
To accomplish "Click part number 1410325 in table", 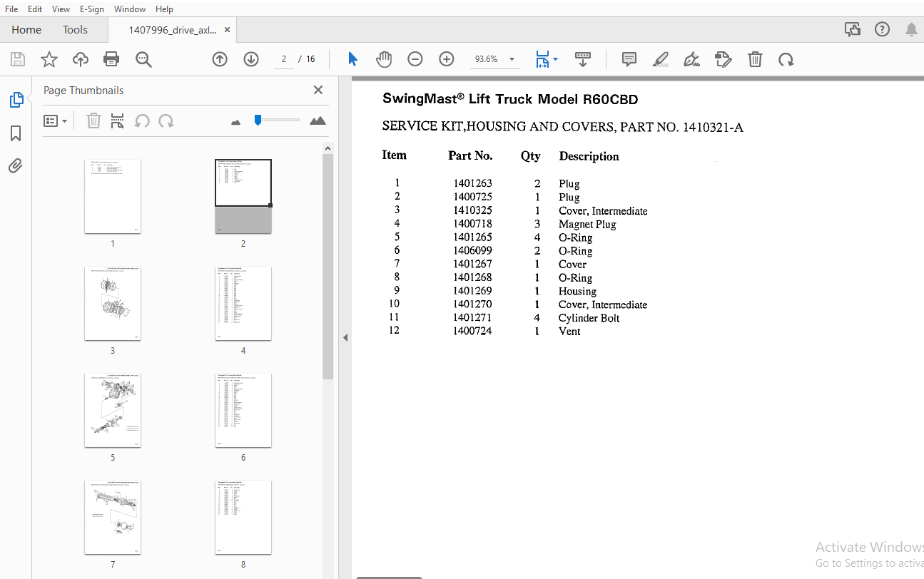I will tap(472, 210).
